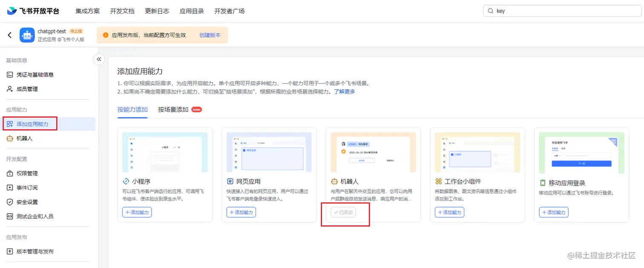Click the 机器人 preview thumbnail
This screenshot has height=268, width=644.
tap(373, 152)
